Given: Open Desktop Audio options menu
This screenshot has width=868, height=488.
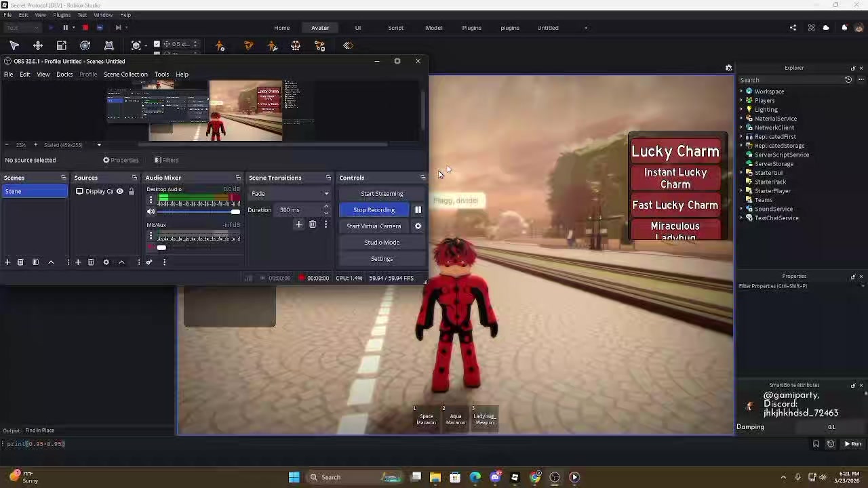Looking at the screenshot, I should [x=151, y=201].
